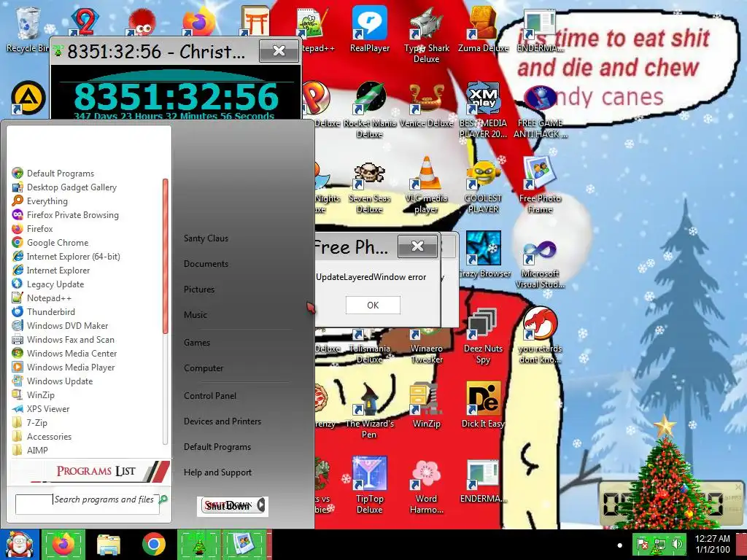Open Help and Support link

[217, 472]
